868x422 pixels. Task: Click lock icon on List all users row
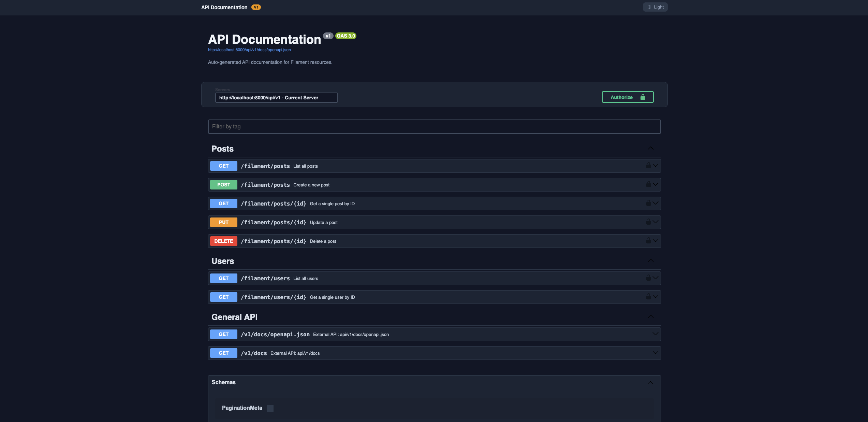tap(648, 278)
